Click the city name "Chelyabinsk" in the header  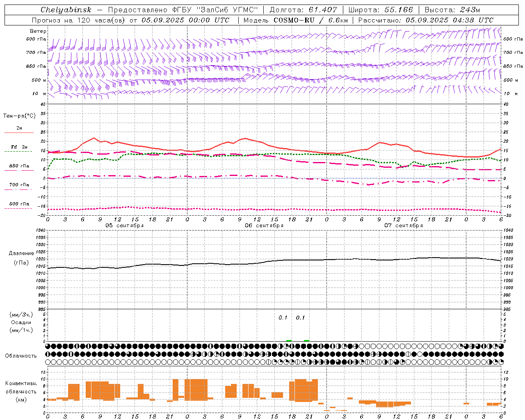click(66, 10)
